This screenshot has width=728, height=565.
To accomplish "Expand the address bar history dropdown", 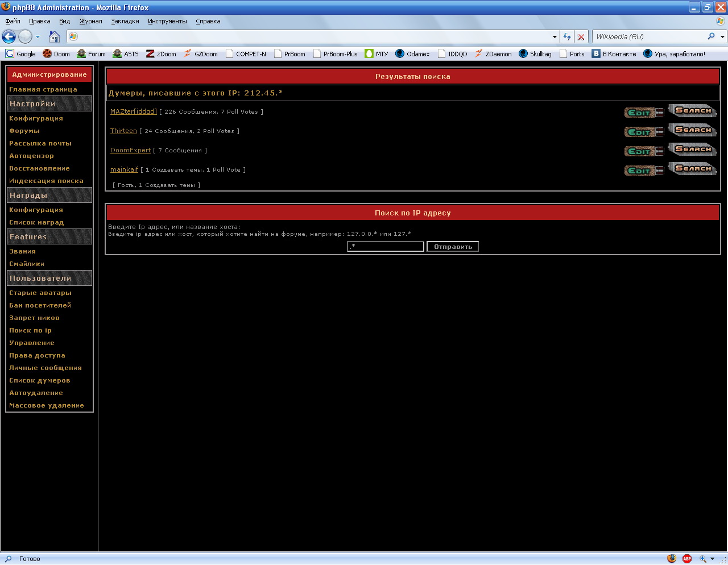I will click(555, 37).
